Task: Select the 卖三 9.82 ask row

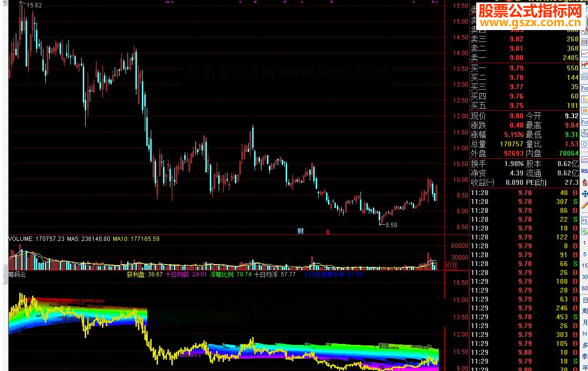Action: tap(524, 39)
